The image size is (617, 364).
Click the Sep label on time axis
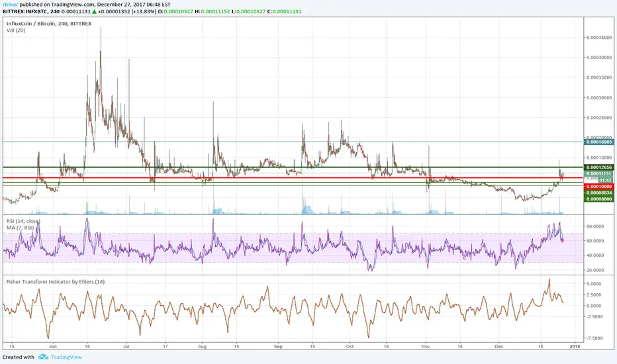[x=278, y=347]
